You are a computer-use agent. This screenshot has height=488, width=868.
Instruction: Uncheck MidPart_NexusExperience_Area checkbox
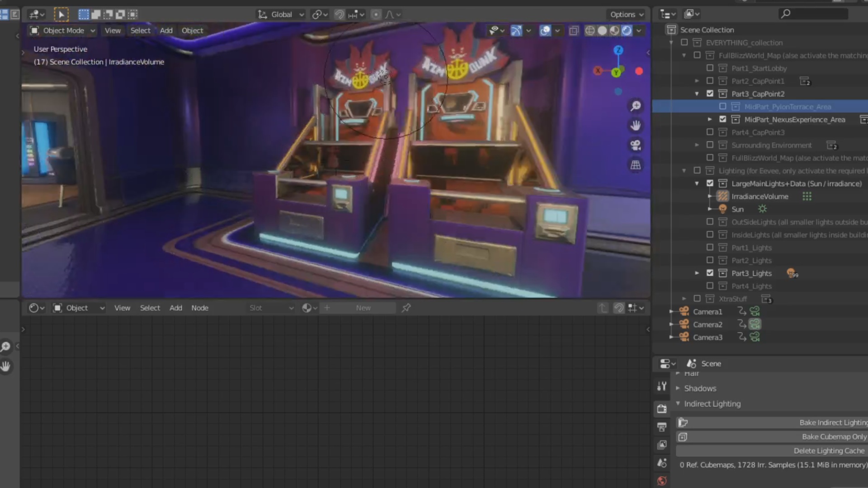(722, 119)
